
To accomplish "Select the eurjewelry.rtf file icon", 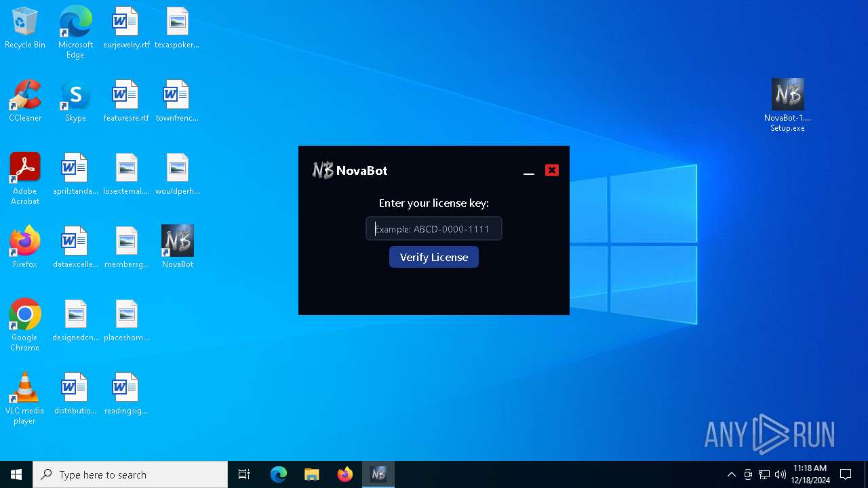I will (126, 28).
